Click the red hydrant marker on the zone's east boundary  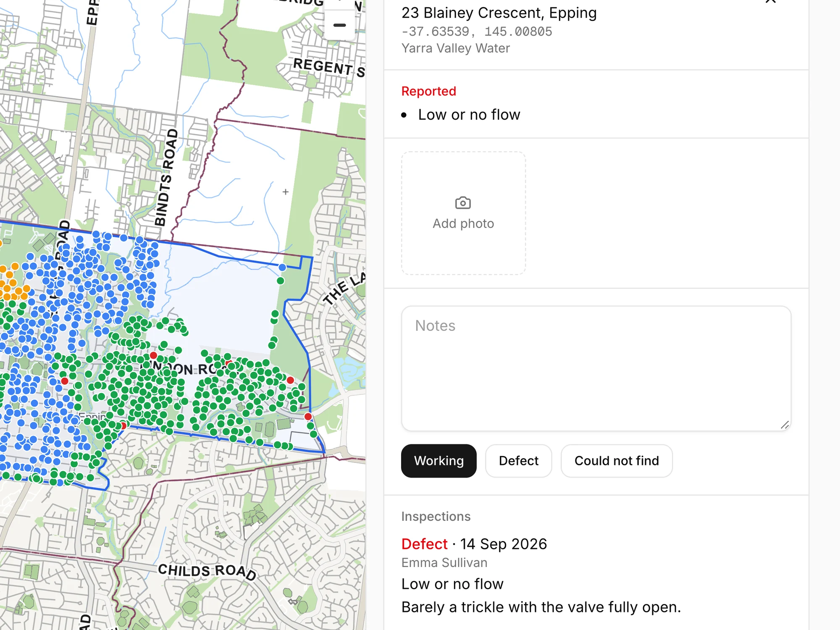pyautogui.click(x=308, y=417)
